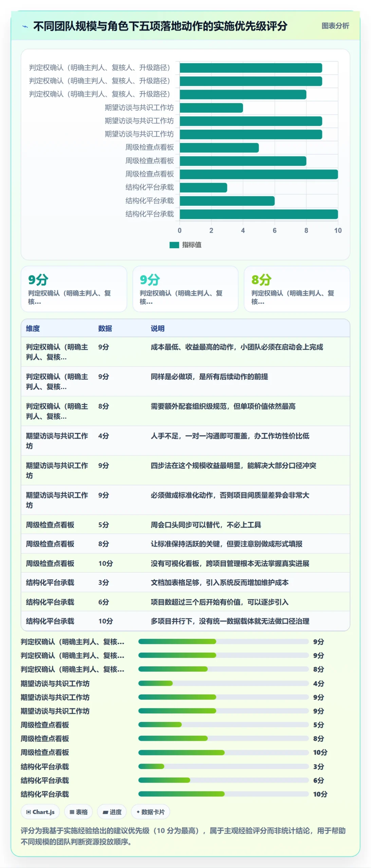Select the Chart.js tag

(x=40, y=812)
